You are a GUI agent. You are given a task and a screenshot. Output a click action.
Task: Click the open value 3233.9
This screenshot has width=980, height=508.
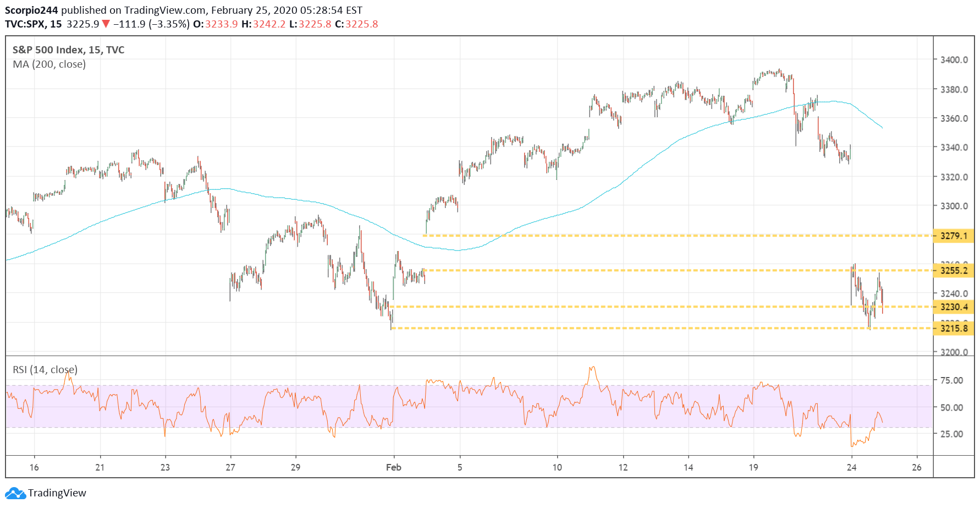click(x=222, y=24)
